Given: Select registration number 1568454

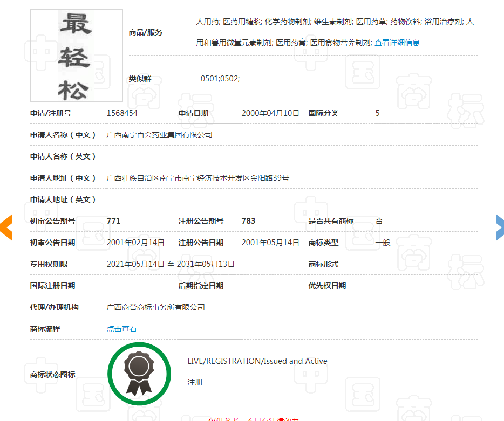Looking at the screenshot, I should [x=122, y=113].
